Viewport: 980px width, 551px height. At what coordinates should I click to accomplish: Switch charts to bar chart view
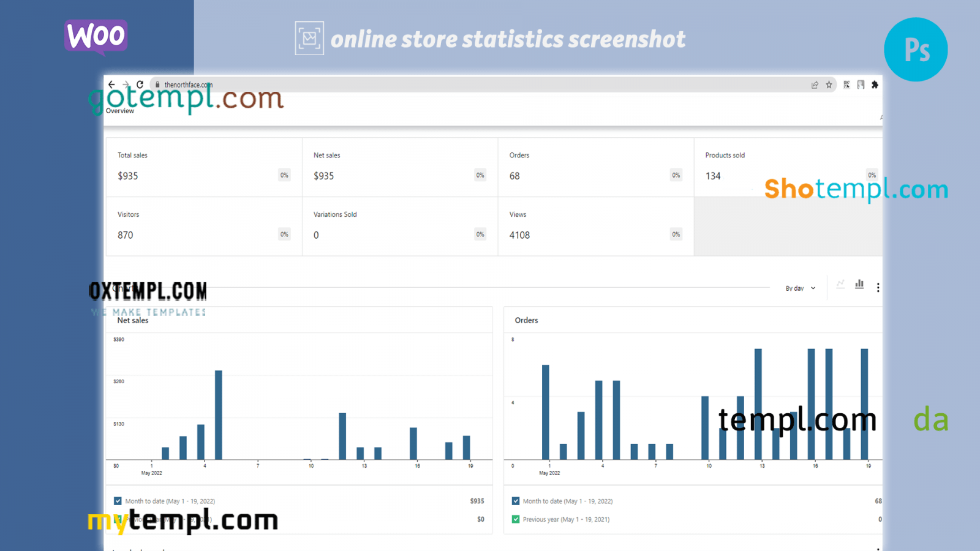coord(859,284)
